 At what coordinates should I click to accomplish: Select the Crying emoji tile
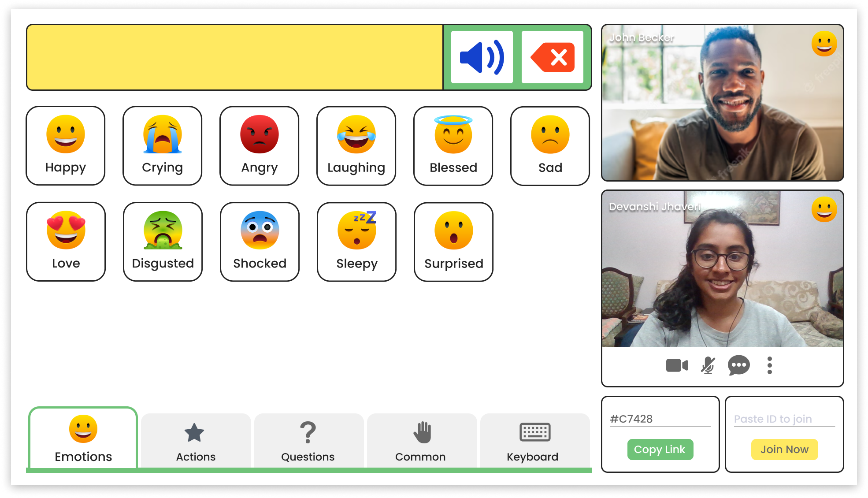(x=163, y=146)
